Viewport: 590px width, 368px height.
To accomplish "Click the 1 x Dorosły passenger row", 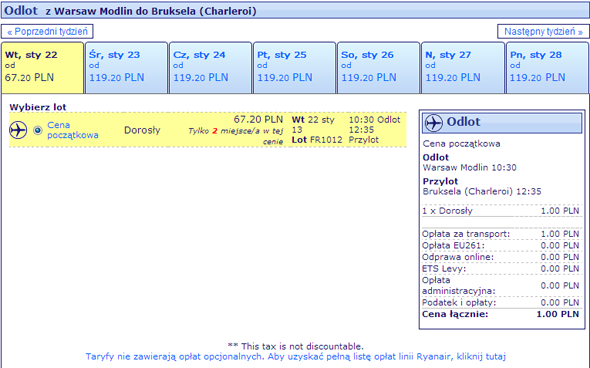I will [500, 211].
